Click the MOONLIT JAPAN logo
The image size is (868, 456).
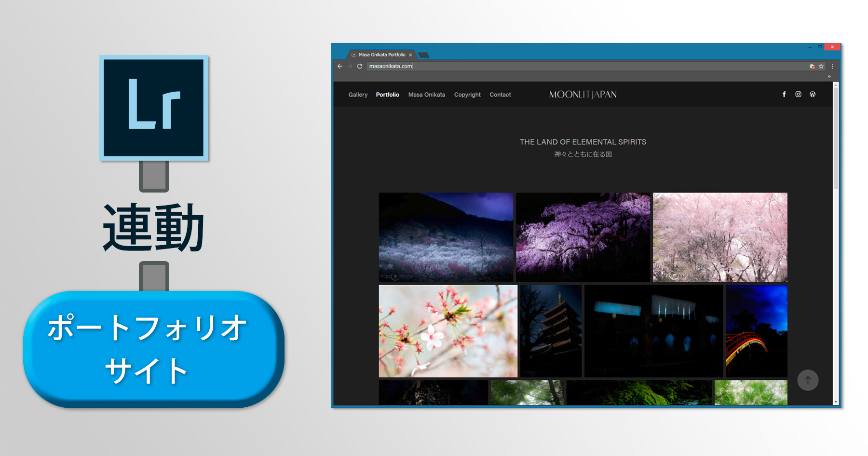pos(583,95)
